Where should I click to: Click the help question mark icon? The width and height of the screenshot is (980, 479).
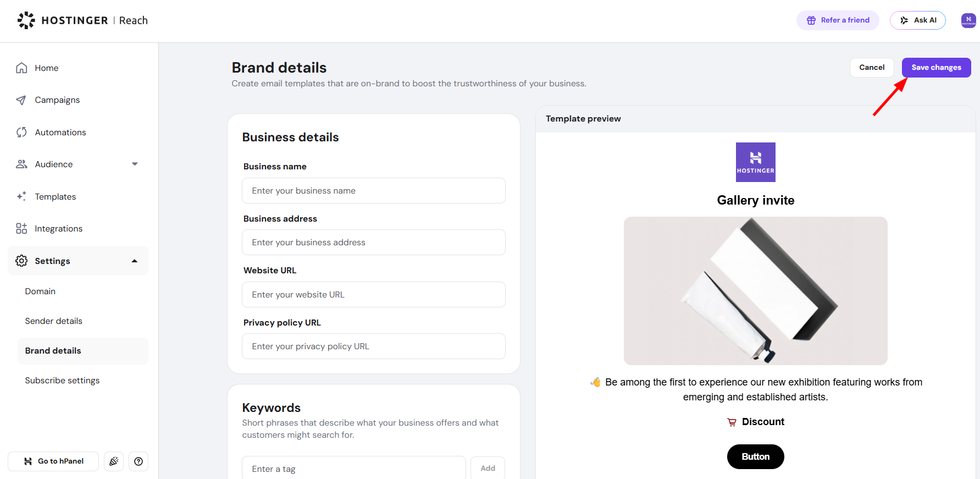139,461
